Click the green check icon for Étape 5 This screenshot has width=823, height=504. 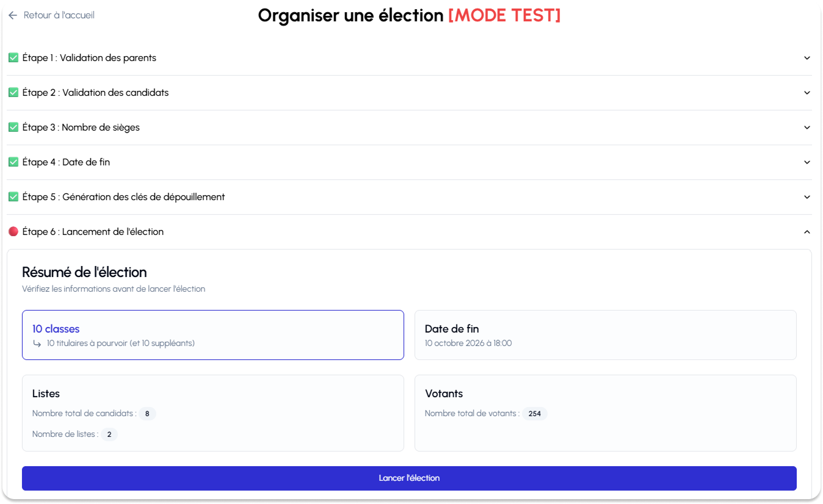[x=13, y=197]
